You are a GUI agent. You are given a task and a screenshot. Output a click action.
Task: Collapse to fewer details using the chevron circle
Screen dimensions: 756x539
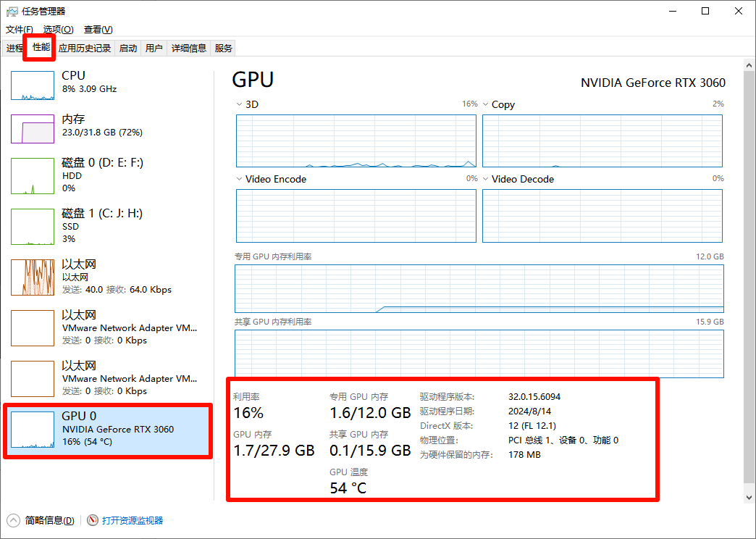(x=14, y=520)
